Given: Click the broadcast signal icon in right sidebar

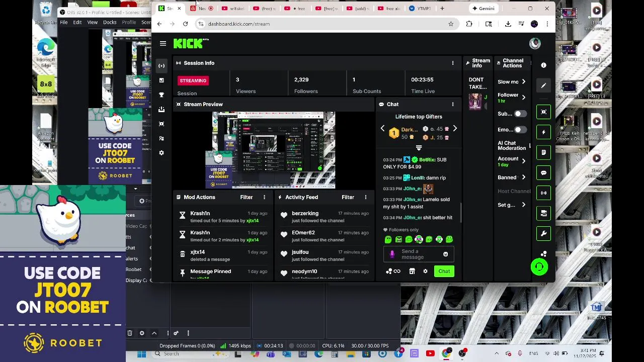Looking at the screenshot, I should pos(543,193).
